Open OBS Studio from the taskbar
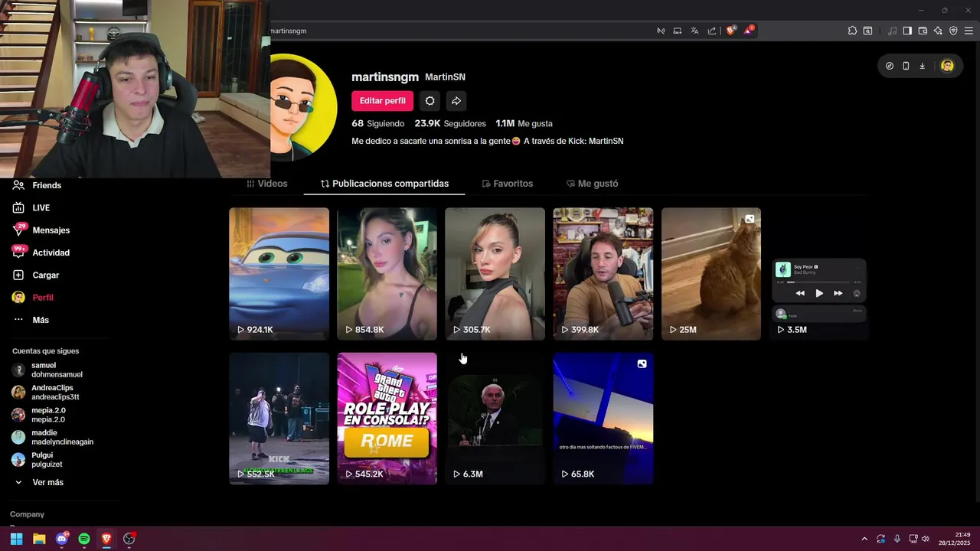Image resolution: width=980 pixels, height=551 pixels. point(129,539)
